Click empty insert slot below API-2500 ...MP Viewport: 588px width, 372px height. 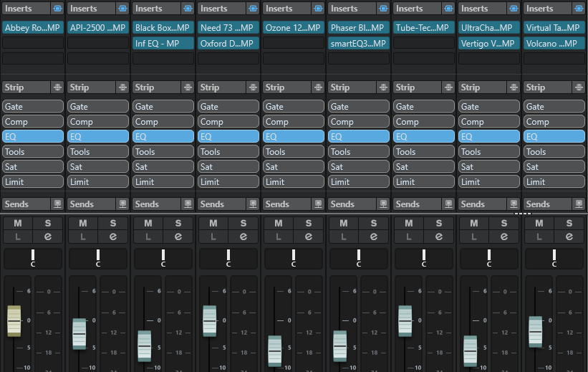coord(98,43)
